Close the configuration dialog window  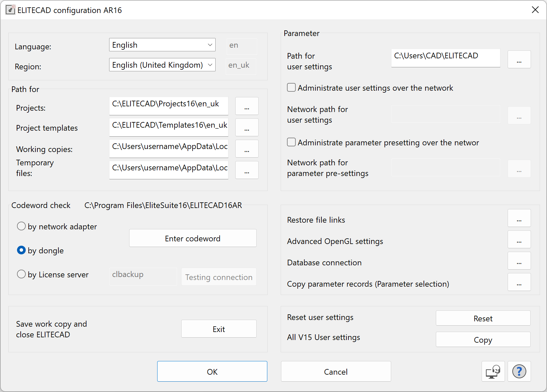[535, 10]
